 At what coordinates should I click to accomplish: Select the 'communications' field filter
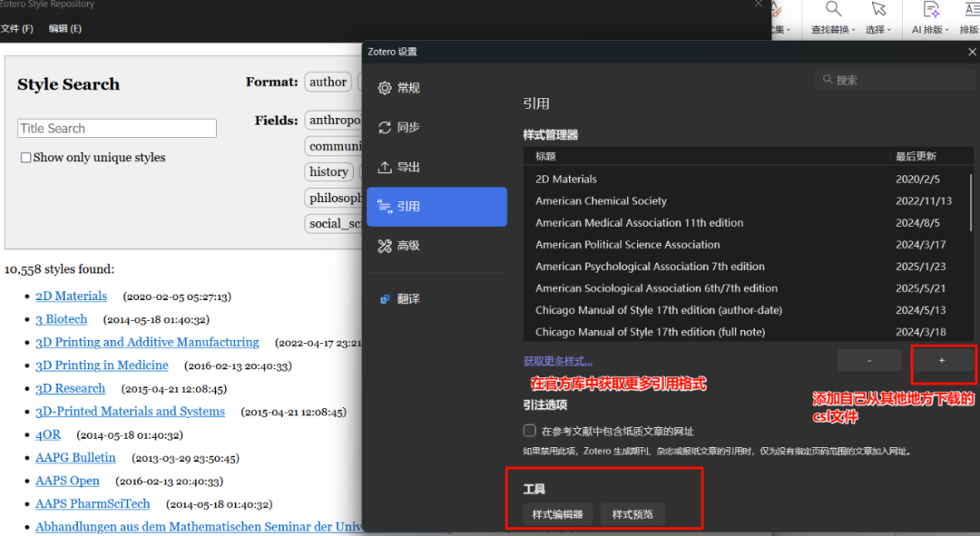tap(334, 146)
